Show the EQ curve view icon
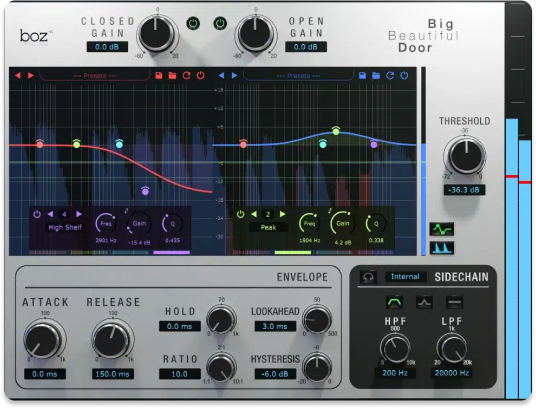536x409 pixels. click(442, 229)
